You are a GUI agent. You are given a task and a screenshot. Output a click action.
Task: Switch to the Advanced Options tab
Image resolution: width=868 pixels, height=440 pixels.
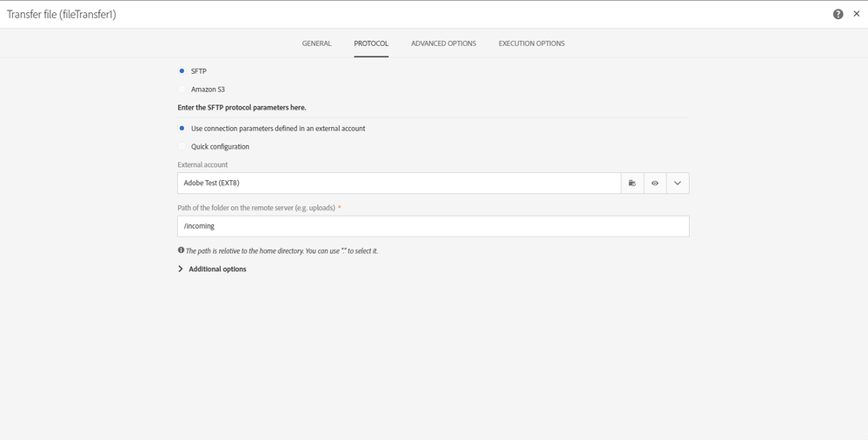(x=443, y=43)
